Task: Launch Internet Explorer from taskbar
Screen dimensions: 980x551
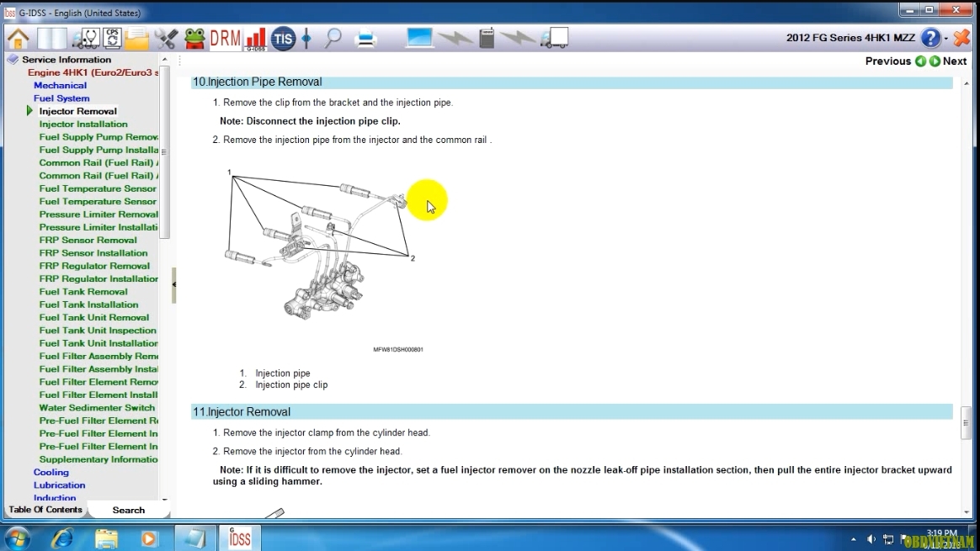Action: click(x=61, y=538)
